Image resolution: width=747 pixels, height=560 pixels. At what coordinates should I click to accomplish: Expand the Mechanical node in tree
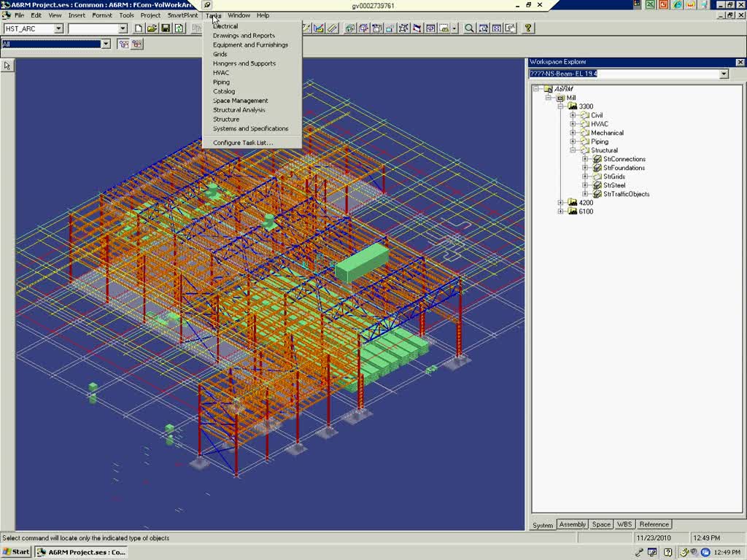pos(573,133)
